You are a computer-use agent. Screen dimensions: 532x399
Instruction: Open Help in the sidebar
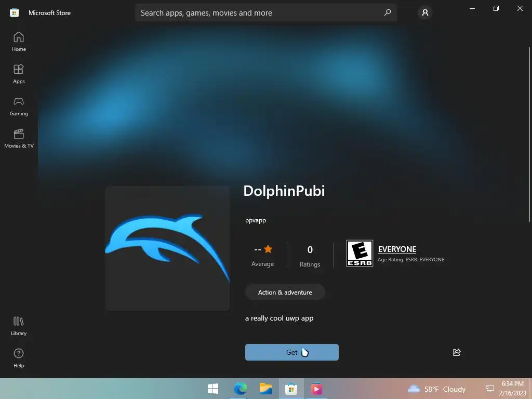click(19, 358)
